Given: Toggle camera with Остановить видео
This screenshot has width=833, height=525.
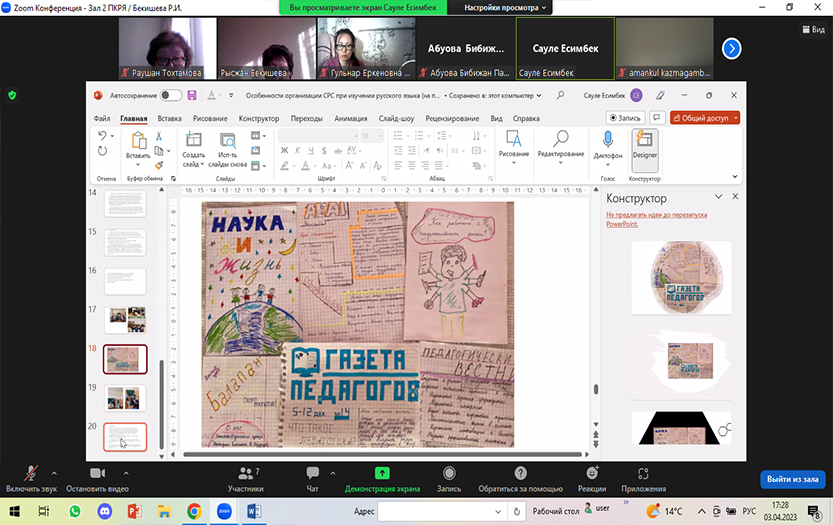Looking at the screenshot, I should 97,473.
